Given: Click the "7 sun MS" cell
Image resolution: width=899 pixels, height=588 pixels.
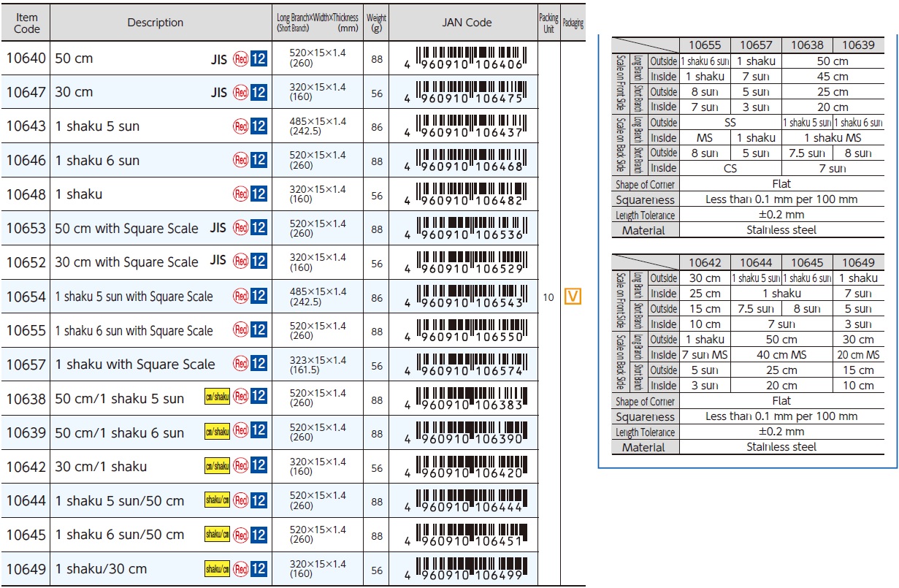Looking at the screenshot, I should [705, 355].
